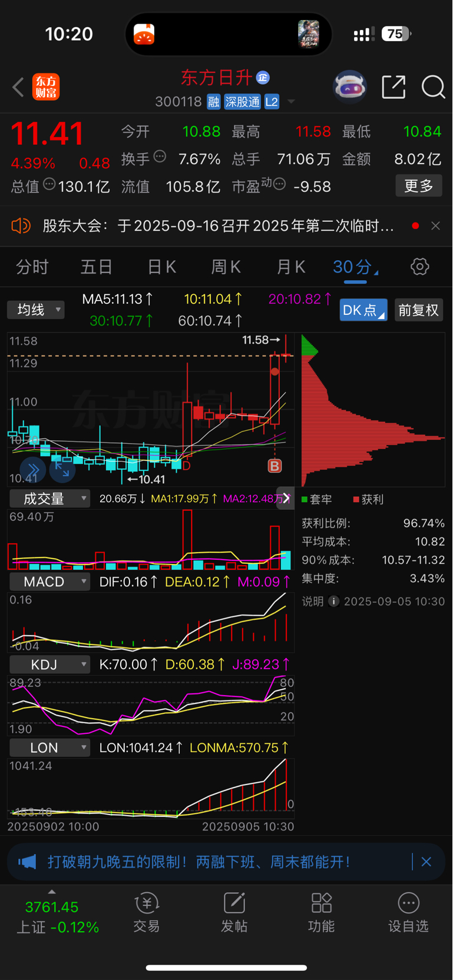Open the 两融 promotion banner text
The width and height of the screenshot is (453, 980).
coord(199,862)
